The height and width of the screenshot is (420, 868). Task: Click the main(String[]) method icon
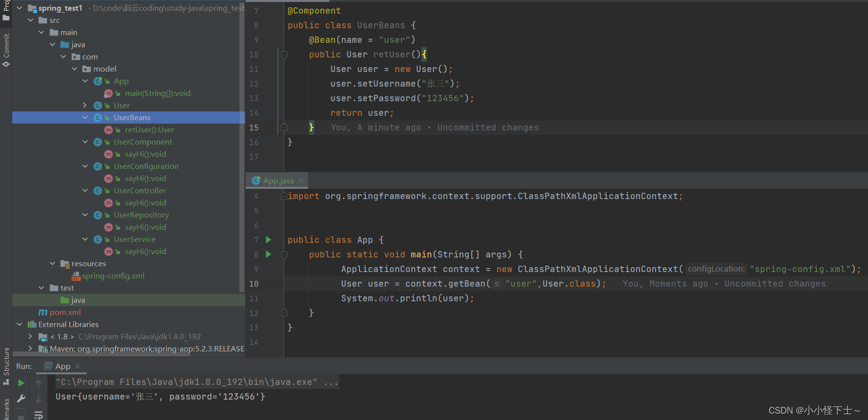[108, 93]
